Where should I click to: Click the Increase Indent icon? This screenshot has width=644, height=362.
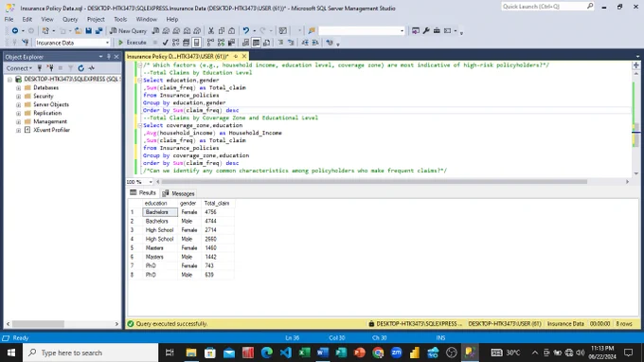(x=315, y=43)
